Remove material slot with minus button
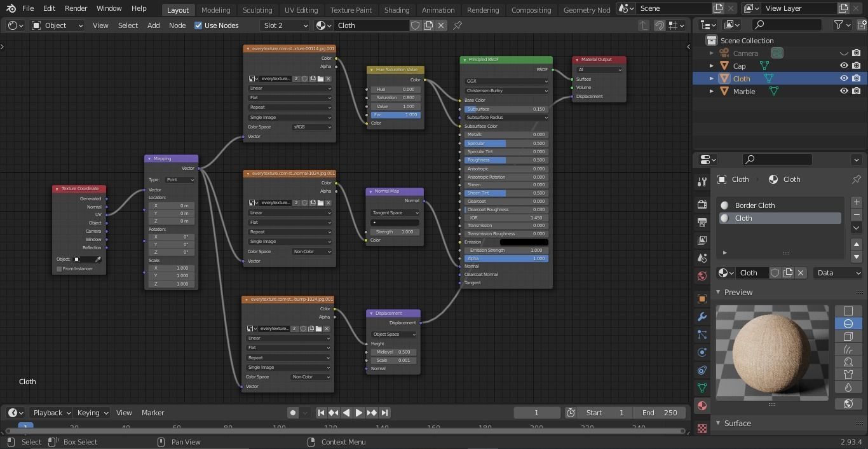The image size is (868, 449). pyautogui.click(x=857, y=214)
